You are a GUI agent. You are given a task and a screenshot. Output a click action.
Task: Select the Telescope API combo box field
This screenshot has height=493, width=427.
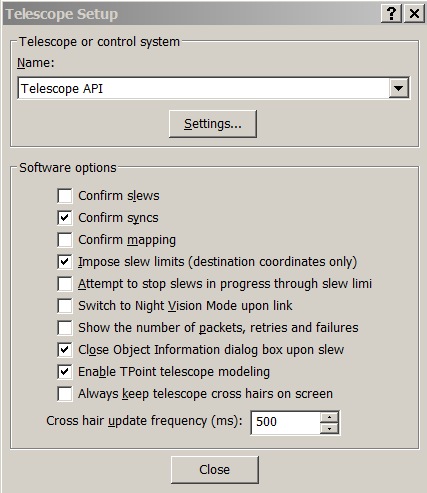(213, 88)
